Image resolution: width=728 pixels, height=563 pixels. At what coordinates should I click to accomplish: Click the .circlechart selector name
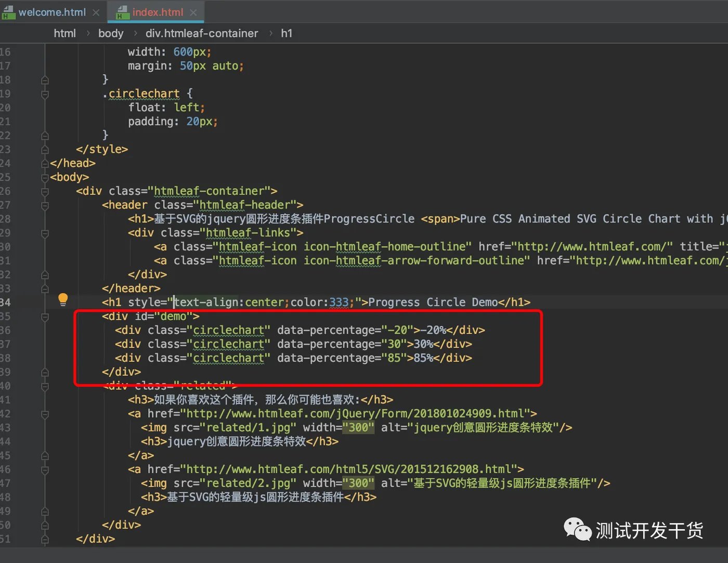(x=141, y=94)
